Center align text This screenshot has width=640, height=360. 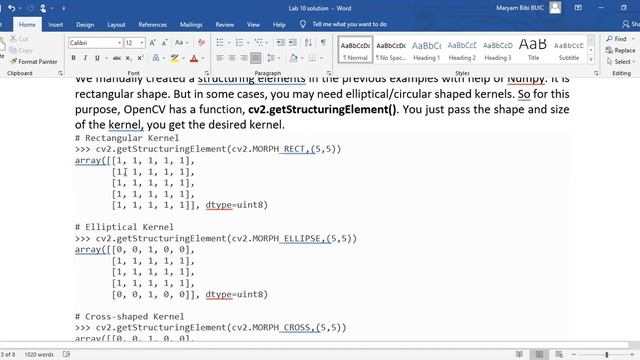[x=232, y=58]
